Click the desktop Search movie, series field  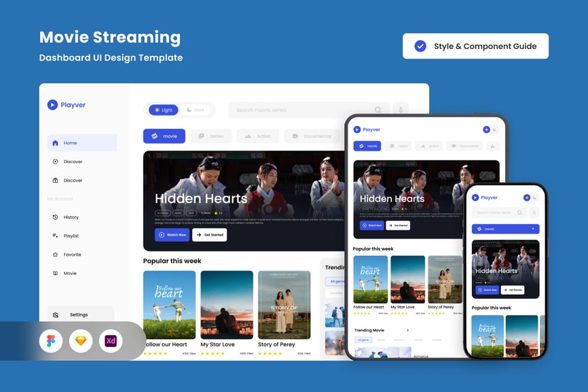pyautogui.click(x=302, y=110)
